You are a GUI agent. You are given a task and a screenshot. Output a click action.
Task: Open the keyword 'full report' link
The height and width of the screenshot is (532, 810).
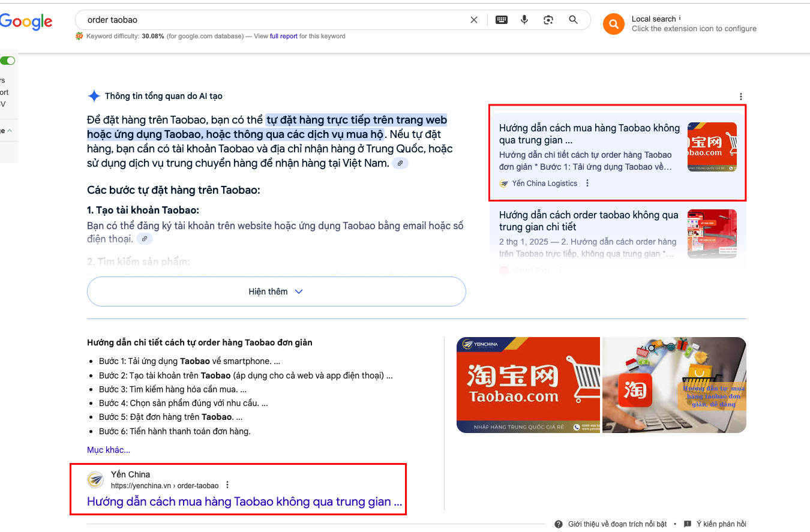284,36
